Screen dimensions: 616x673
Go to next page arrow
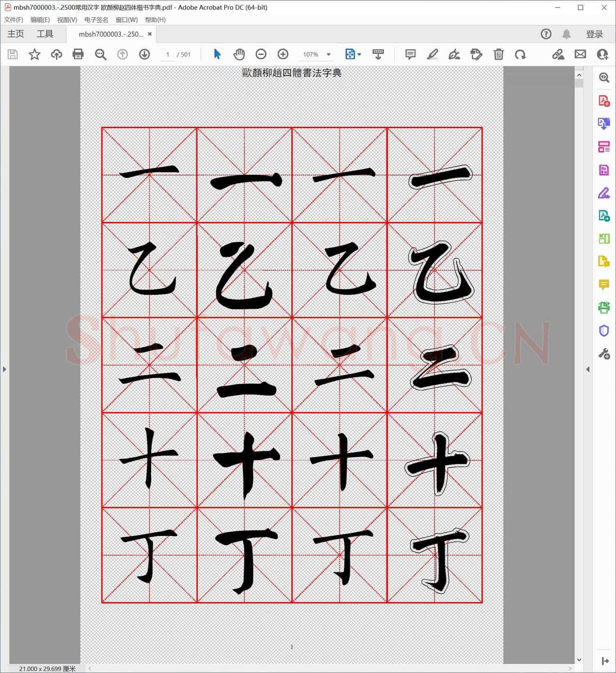[144, 54]
